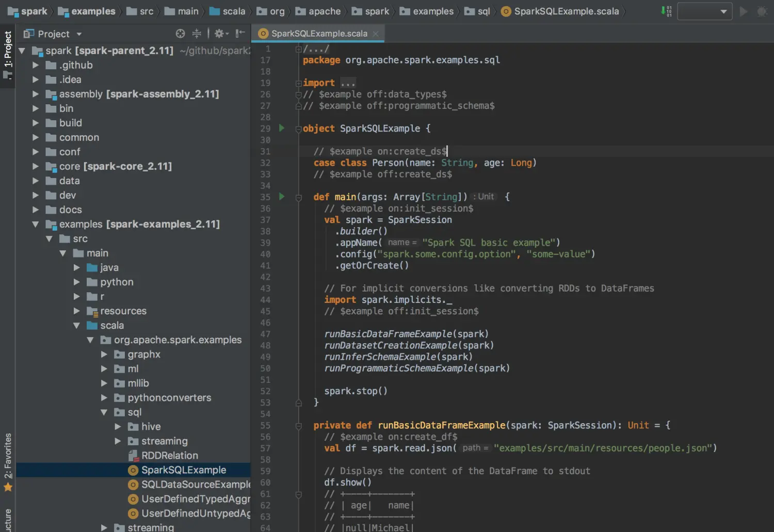The height and width of the screenshot is (532, 774).
Task: Open the Project panel settings gear
Action: pyautogui.click(x=221, y=34)
